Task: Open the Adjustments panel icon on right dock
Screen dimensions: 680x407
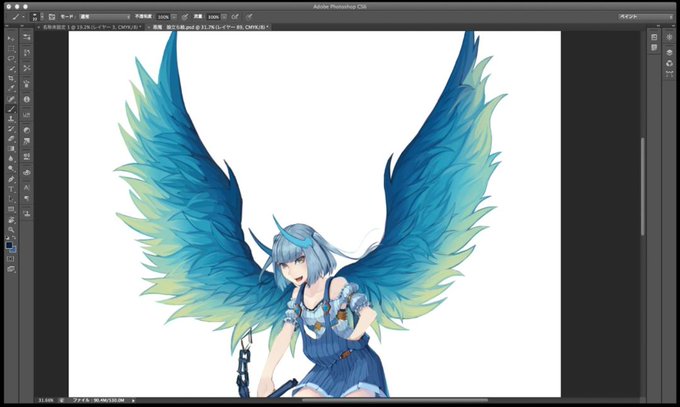Action: tap(670, 37)
